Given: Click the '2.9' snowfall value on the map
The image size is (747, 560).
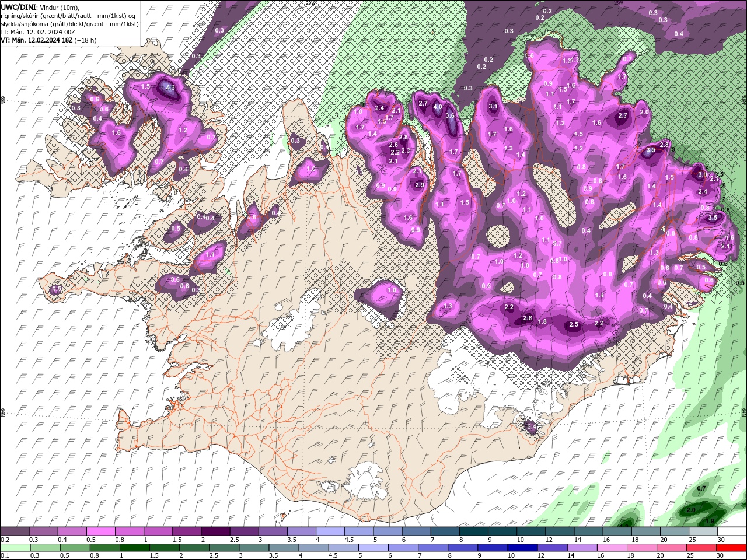Looking at the screenshot, I should coord(419,185).
